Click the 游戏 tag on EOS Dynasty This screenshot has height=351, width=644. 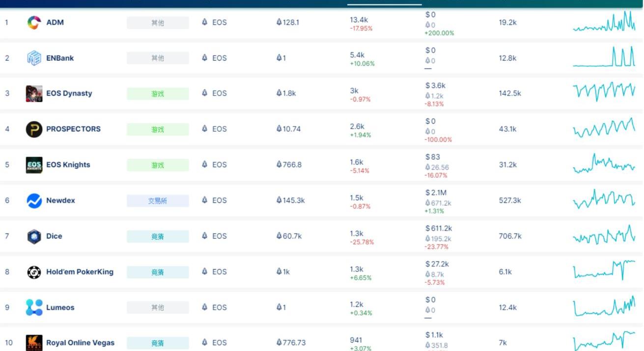coord(158,94)
